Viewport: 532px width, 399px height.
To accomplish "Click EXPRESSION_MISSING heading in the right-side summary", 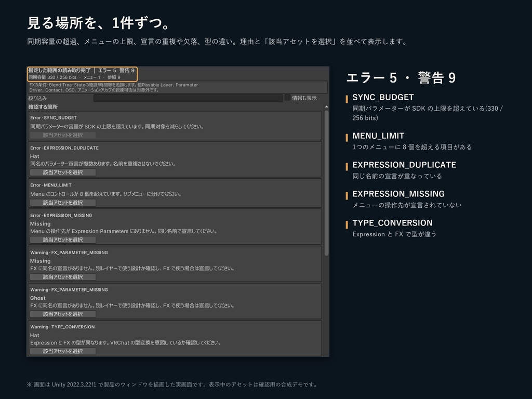I will (398, 194).
